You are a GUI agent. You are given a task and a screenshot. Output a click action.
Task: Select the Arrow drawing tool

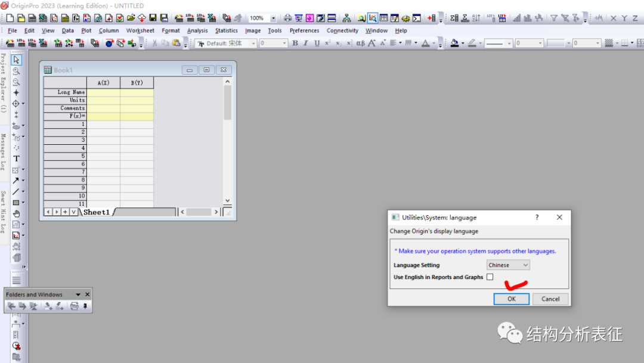click(16, 181)
